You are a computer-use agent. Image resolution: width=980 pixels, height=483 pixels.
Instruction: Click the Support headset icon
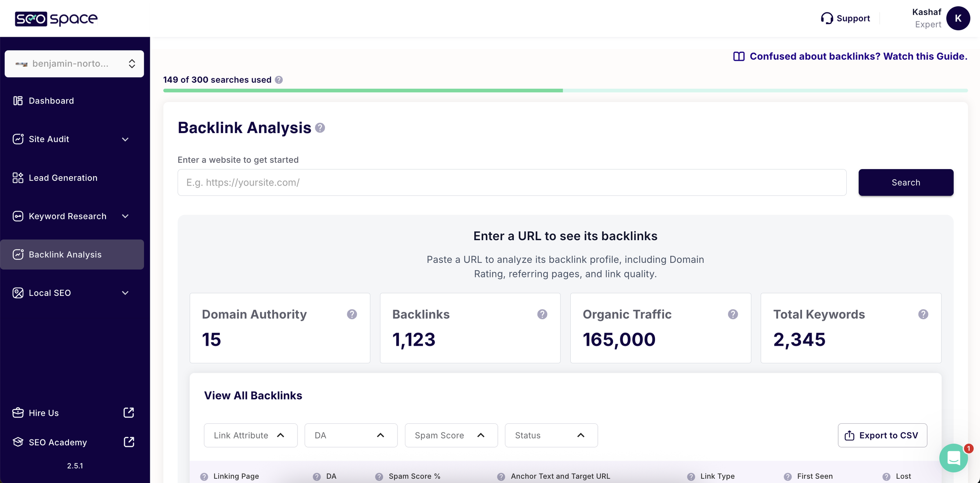pos(828,18)
